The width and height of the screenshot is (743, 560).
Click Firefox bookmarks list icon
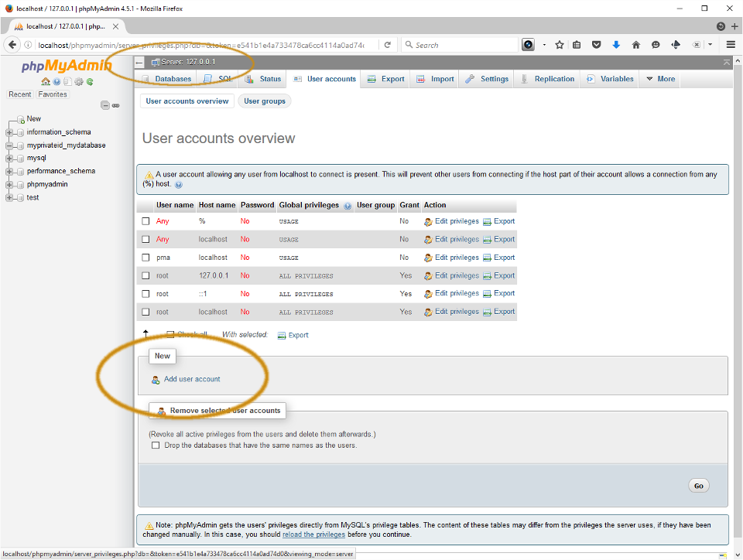577,45
